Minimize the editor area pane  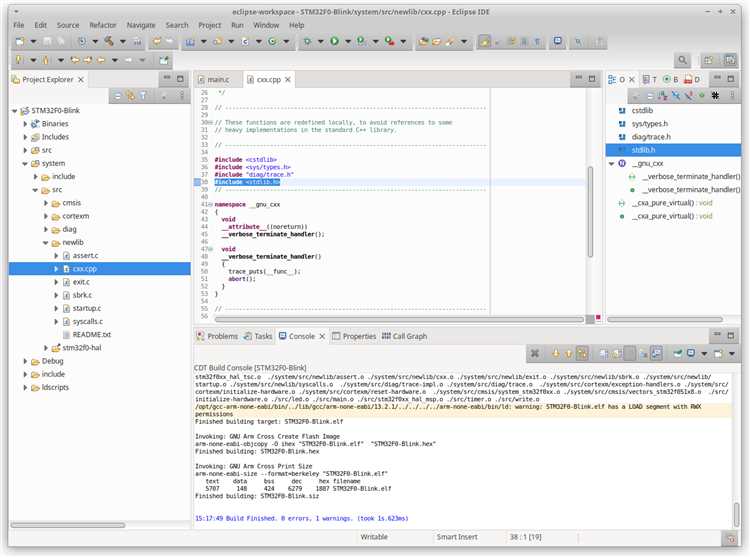click(x=578, y=78)
